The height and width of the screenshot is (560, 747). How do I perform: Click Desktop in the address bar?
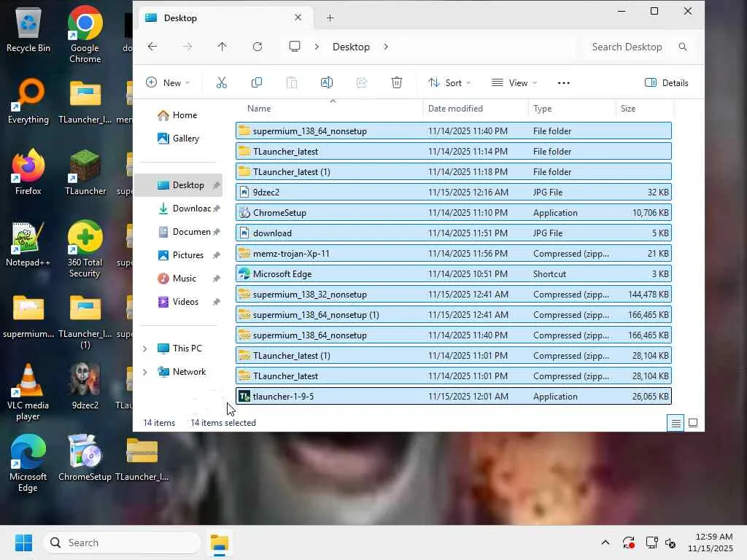click(351, 47)
